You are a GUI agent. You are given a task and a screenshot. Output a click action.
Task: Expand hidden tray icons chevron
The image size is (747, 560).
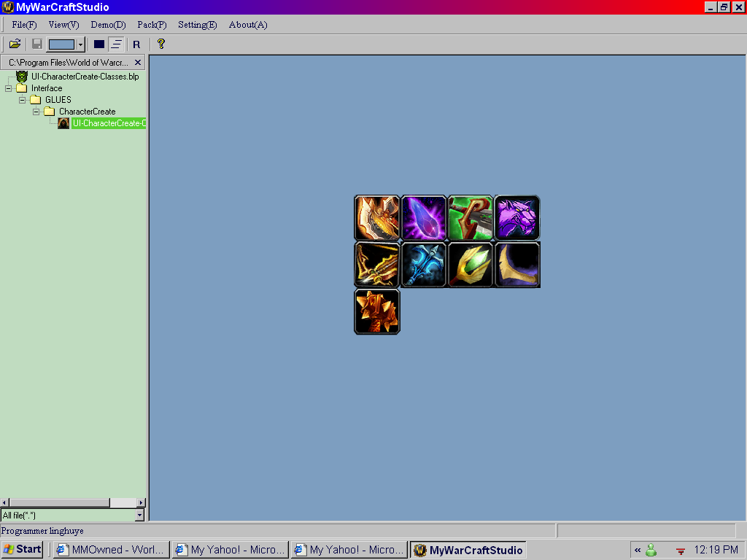click(x=638, y=550)
